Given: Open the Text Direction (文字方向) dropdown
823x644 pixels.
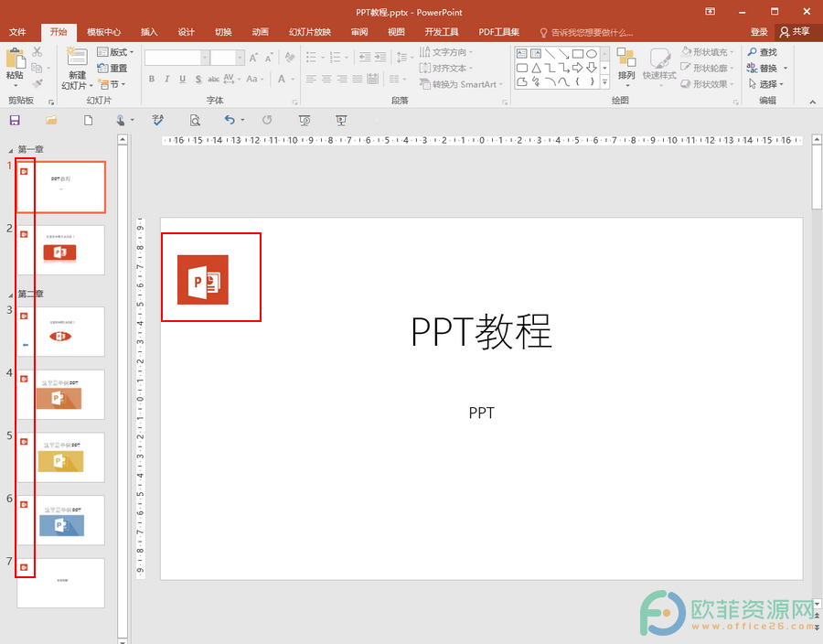Looking at the screenshot, I should coord(446,52).
